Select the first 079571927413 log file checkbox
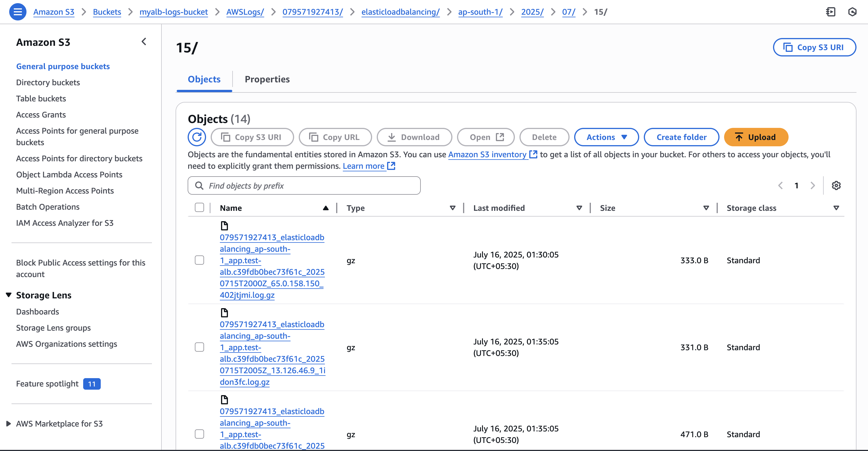868x451 pixels. coord(199,260)
